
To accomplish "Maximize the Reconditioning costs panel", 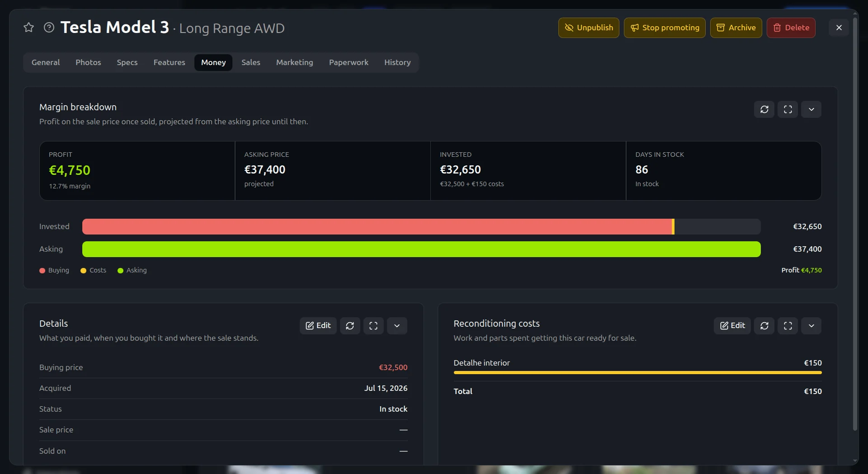I will point(788,326).
